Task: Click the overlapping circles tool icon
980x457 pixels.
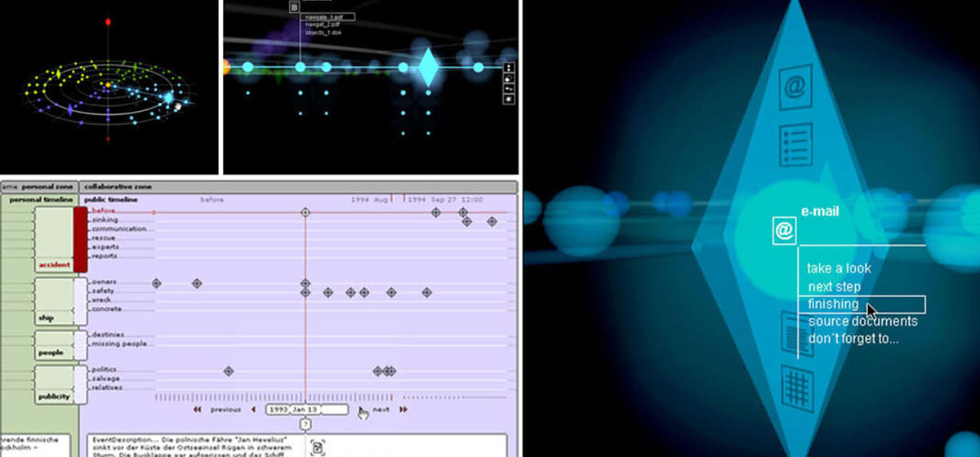Action: pyautogui.click(x=509, y=78)
